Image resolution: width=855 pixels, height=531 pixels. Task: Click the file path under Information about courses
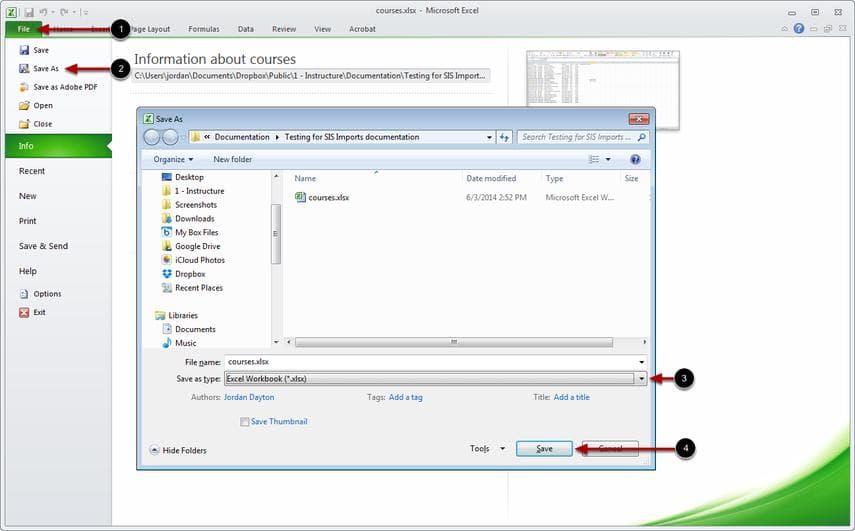click(310, 76)
